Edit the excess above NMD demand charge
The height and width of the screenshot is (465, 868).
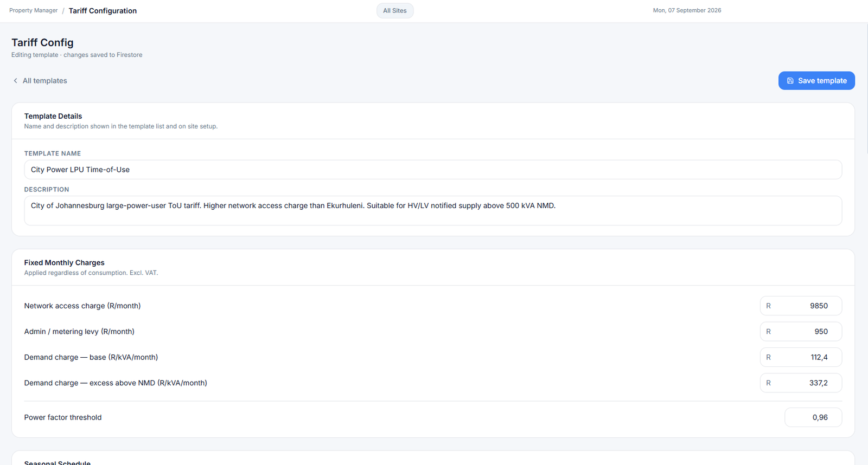[801, 383]
